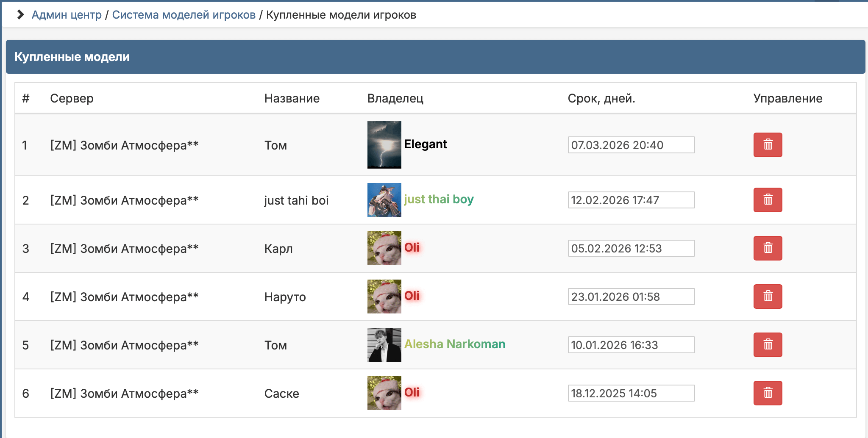Click the date field 12.02.2026 17:47
This screenshot has height=438, width=868.
pyautogui.click(x=631, y=200)
